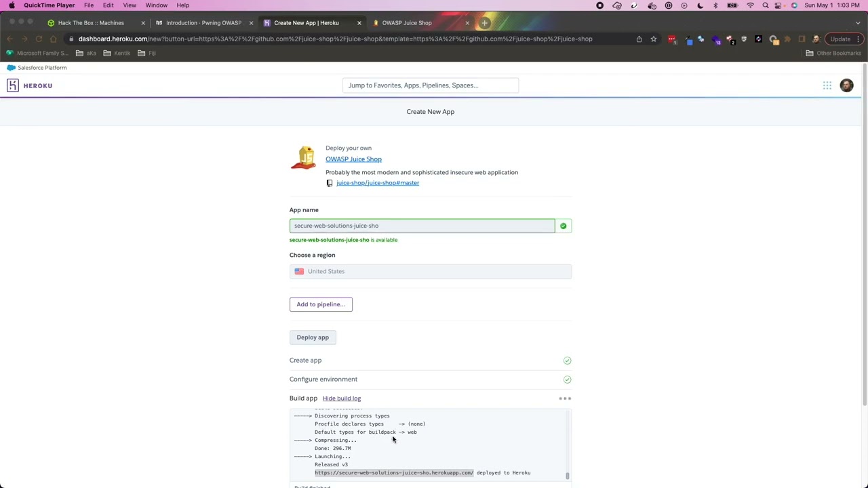Open the Other Bookmarks folder
The height and width of the screenshot is (488, 868).
833,53
